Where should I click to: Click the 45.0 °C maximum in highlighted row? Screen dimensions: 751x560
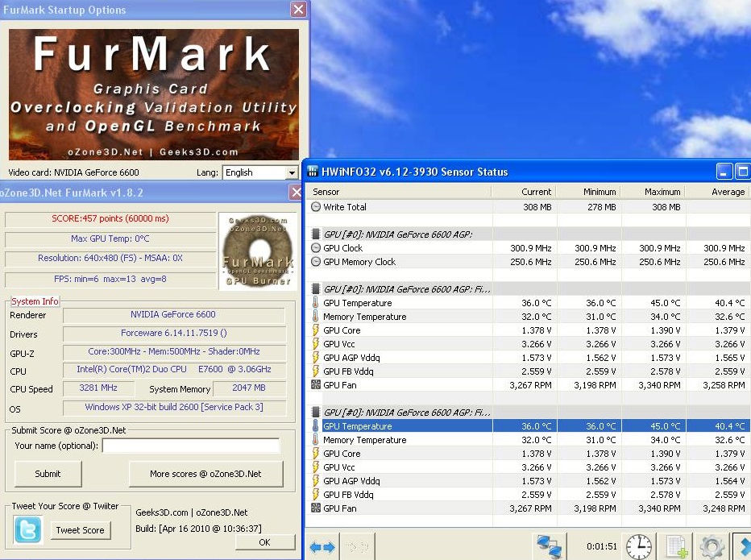coord(665,426)
